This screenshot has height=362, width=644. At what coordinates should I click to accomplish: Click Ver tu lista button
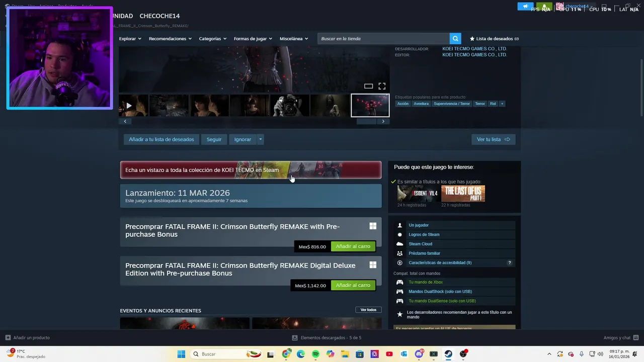click(x=493, y=139)
